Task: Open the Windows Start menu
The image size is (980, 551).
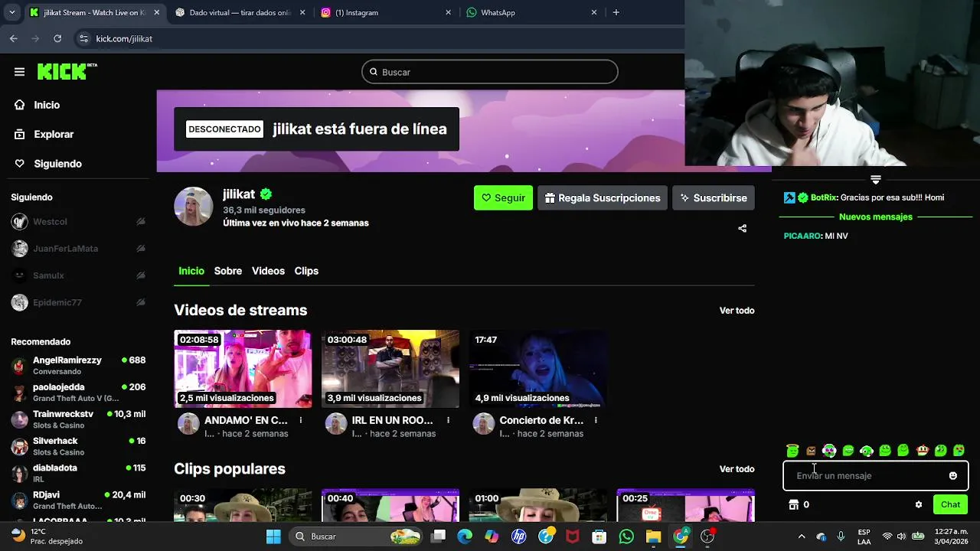Action: pos(273,536)
